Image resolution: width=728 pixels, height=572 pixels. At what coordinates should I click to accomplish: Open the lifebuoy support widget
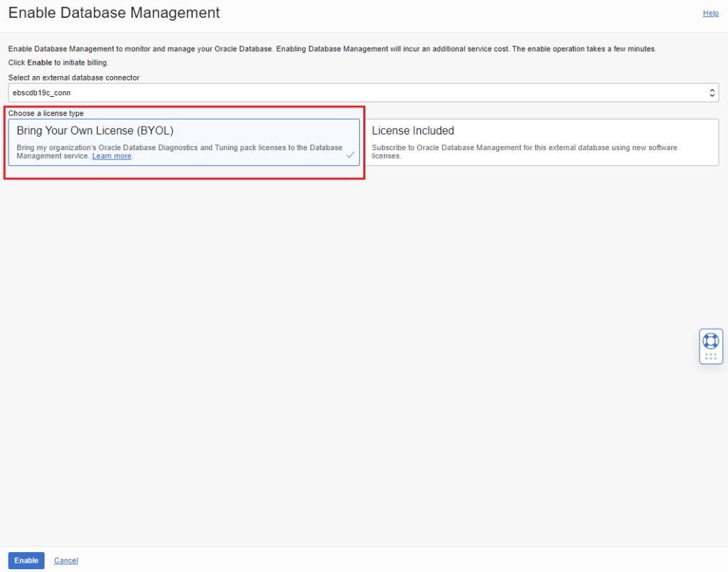[710, 340]
